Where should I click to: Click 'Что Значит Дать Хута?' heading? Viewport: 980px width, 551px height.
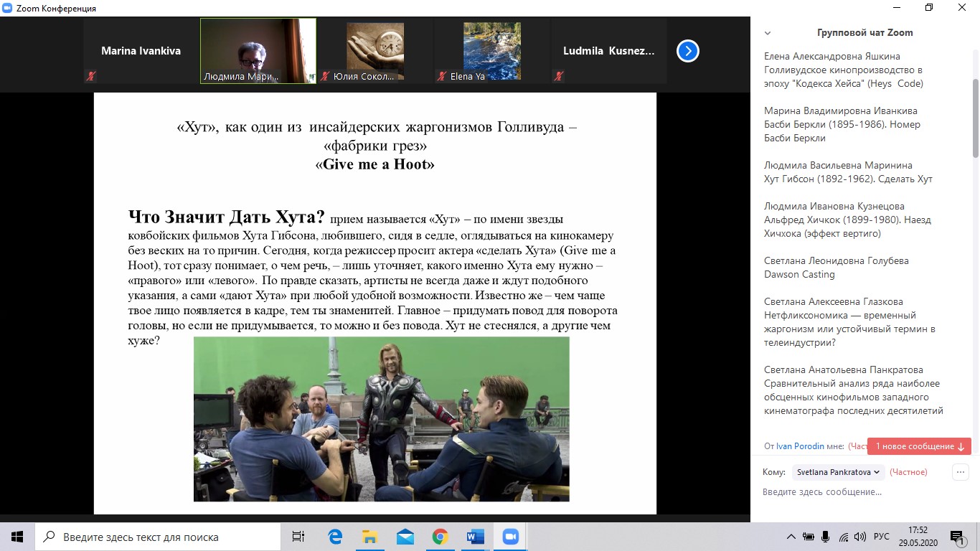click(227, 216)
